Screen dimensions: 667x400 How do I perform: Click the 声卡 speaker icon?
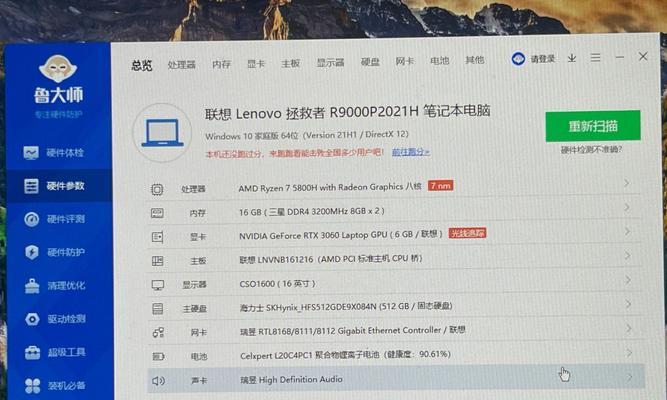(158, 380)
